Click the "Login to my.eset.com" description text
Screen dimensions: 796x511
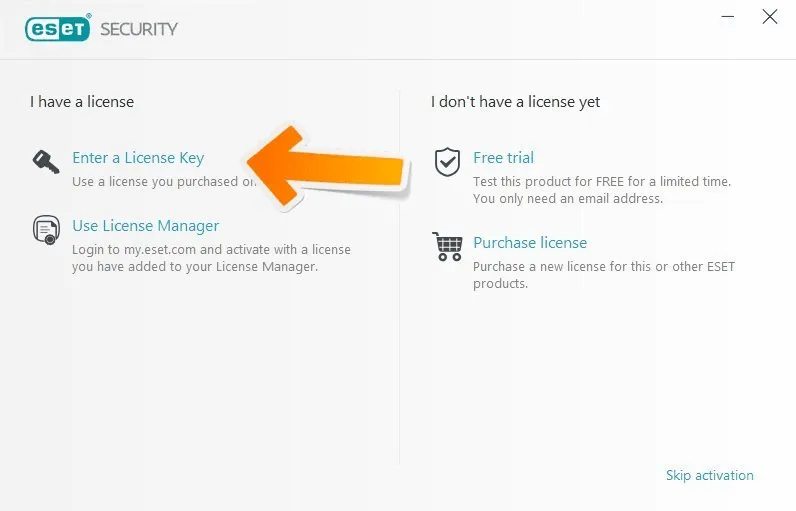point(211,258)
